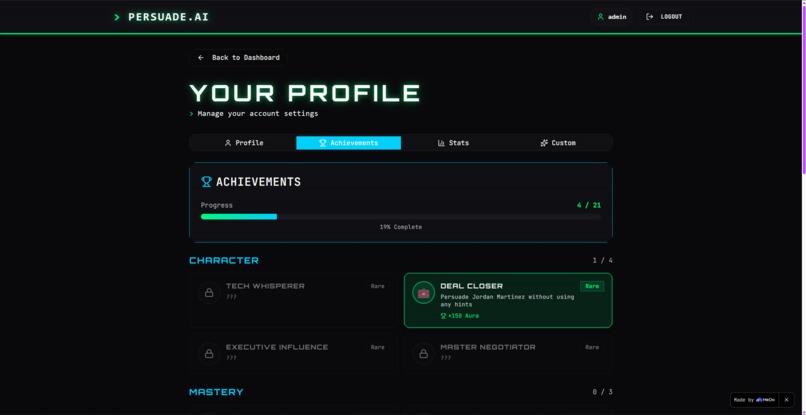Image resolution: width=806 pixels, height=415 pixels.
Task: Click the 1 / 4 character count
Action: [602, 260]
